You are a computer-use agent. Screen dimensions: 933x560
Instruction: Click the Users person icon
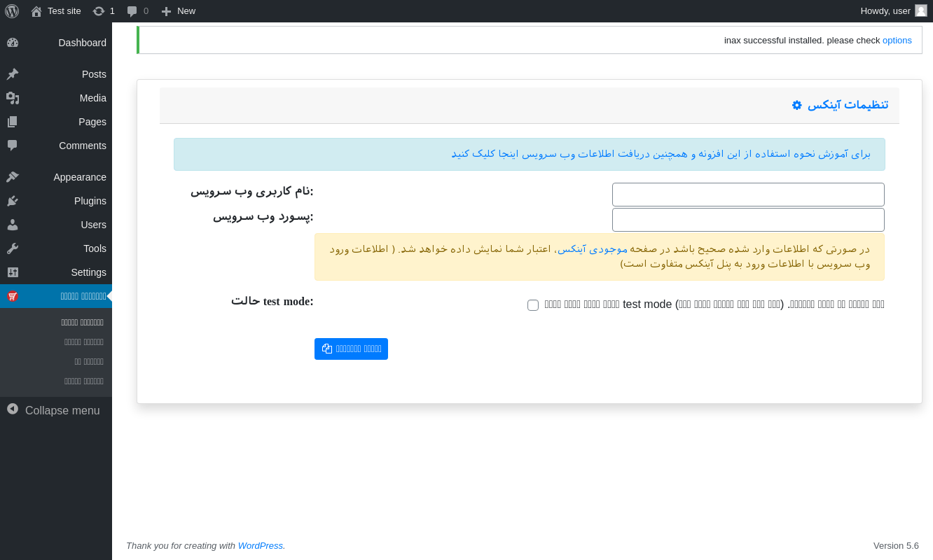point(13,225)
